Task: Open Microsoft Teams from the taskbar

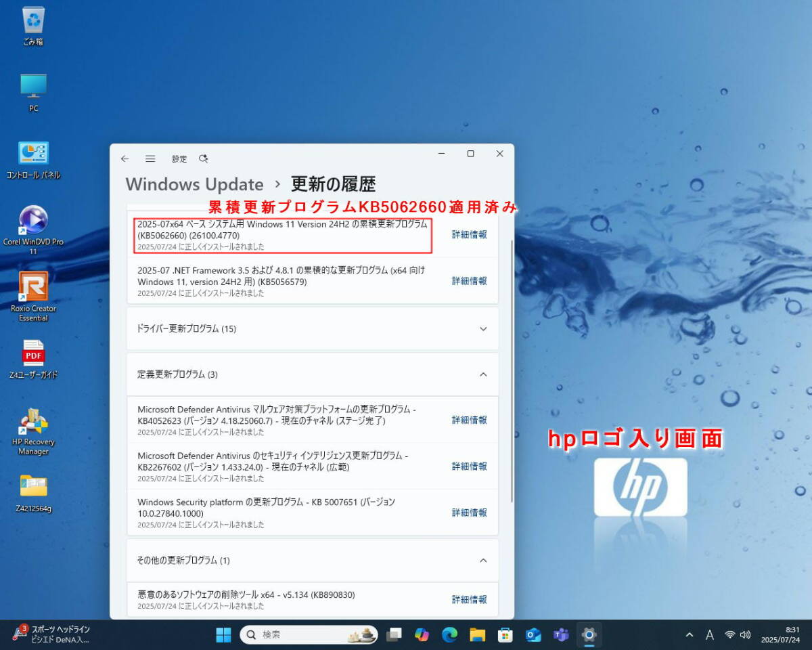Action: click(561, 634)
